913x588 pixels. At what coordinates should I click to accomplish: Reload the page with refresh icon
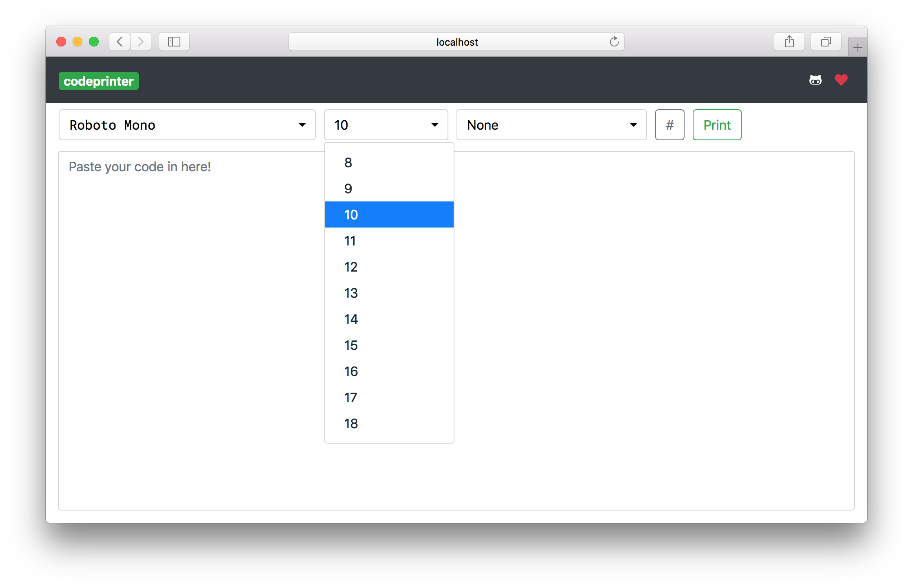click(614, 42)
